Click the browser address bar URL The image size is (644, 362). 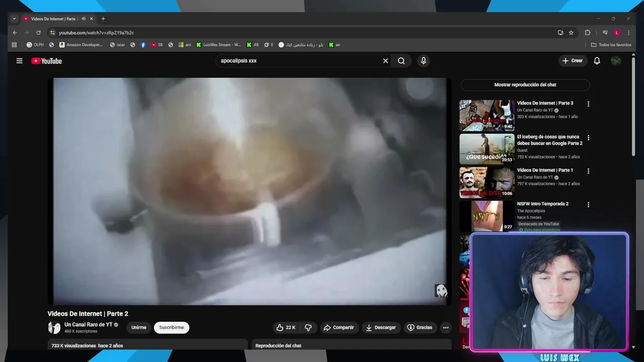click(96, 33)
